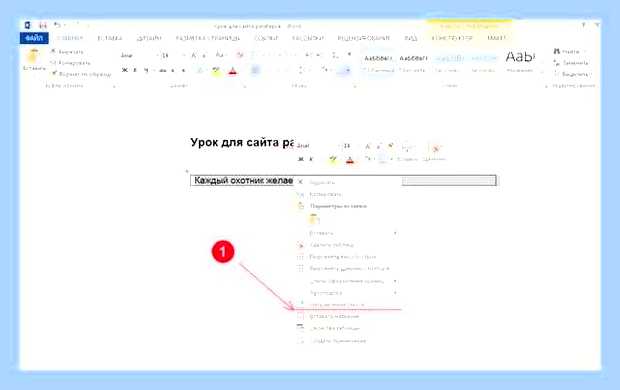Expand the border styles submenu in context menu
This screenshot has width=620, height=390.
[348, 281]
